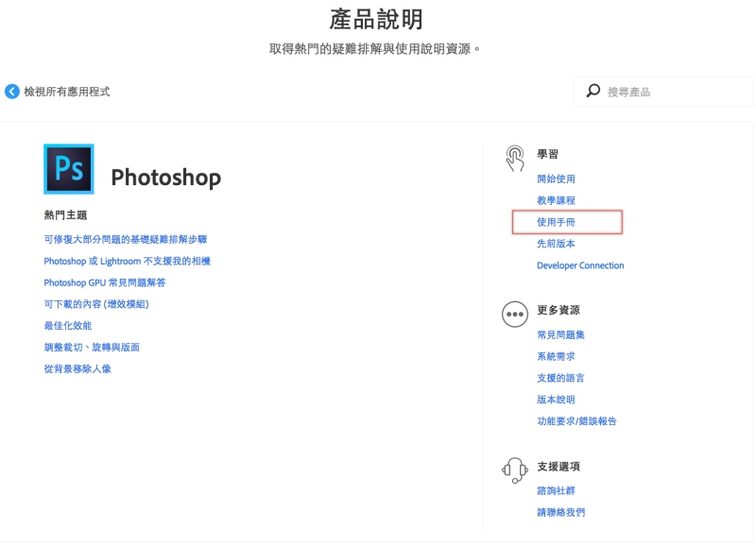
Task: Click the 請聯絡我們 link
Action: coord(560,512)
